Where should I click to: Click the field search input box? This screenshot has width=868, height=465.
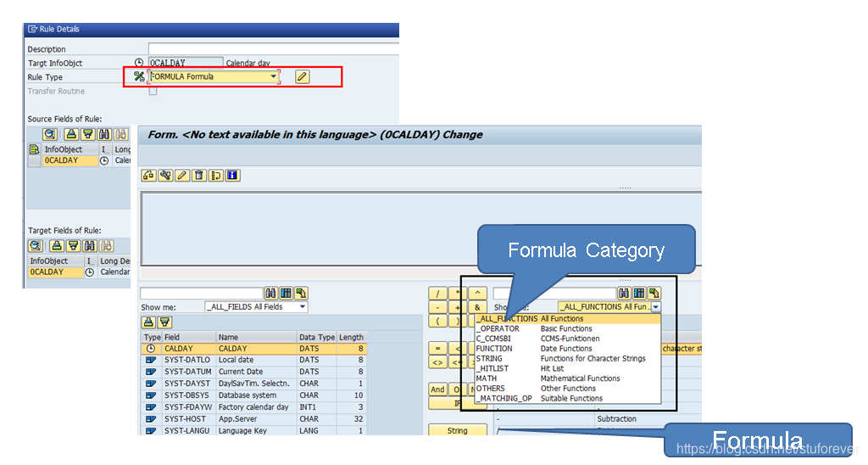[x=202, y=294]
